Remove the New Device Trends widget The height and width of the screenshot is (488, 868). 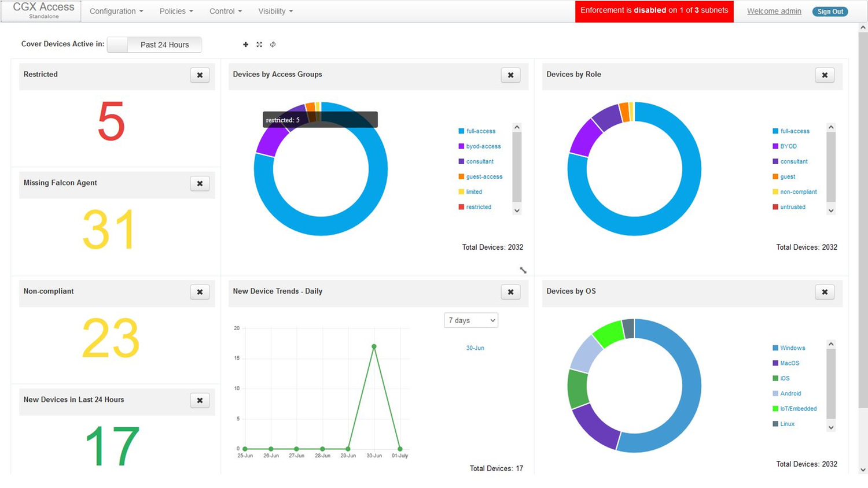[x=510, y=292]
